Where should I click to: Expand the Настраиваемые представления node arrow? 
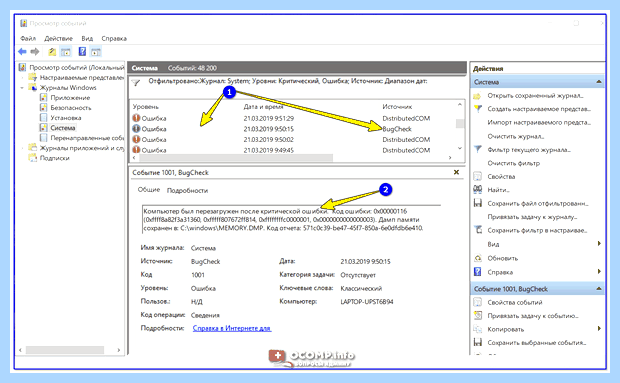click(22, 77)
